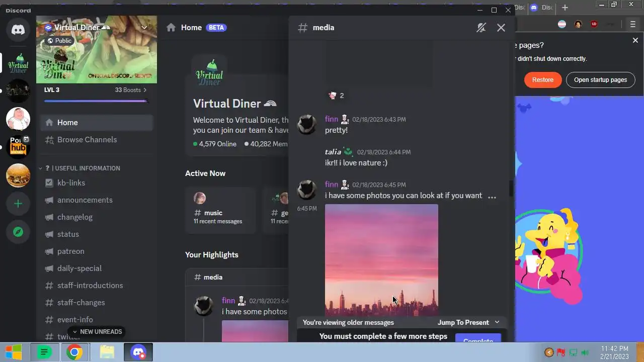Jump to NEW UNREADS in channel list
This screenshot has height=362, width=644.
point(97,331)
